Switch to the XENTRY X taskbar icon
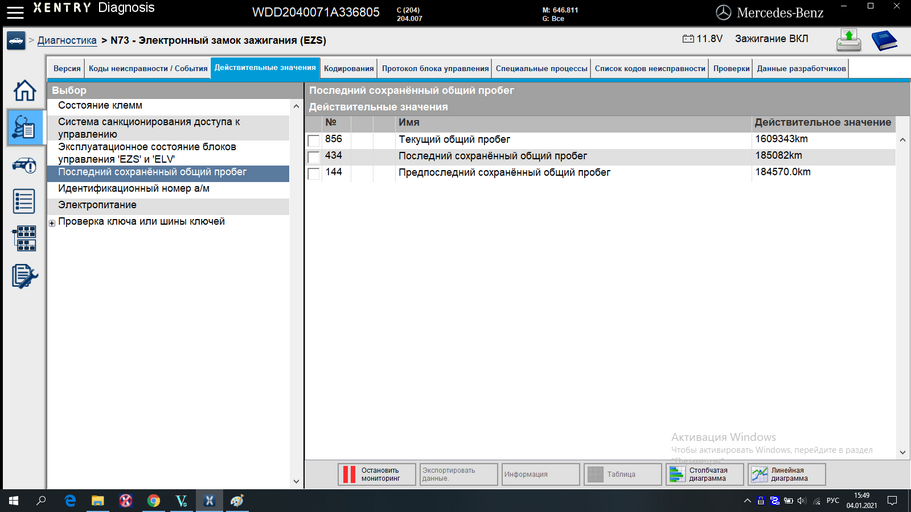 pyautogui.click(x=209, y=500)
